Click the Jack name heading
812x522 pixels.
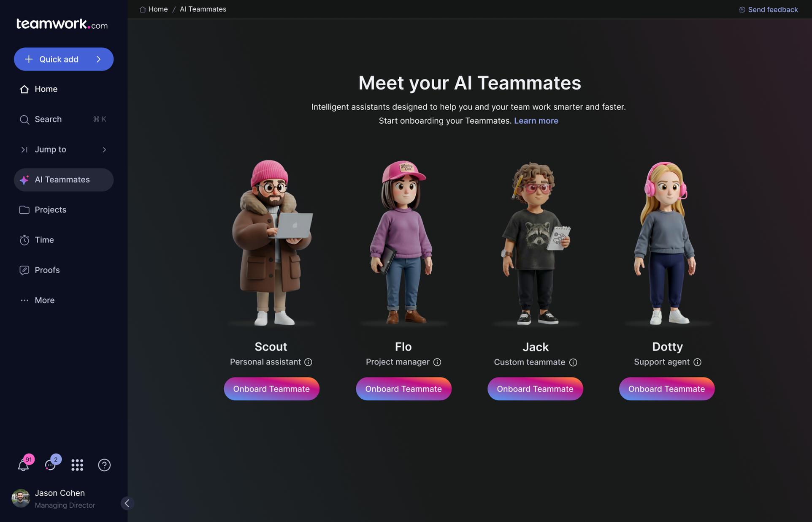(536, 347)
